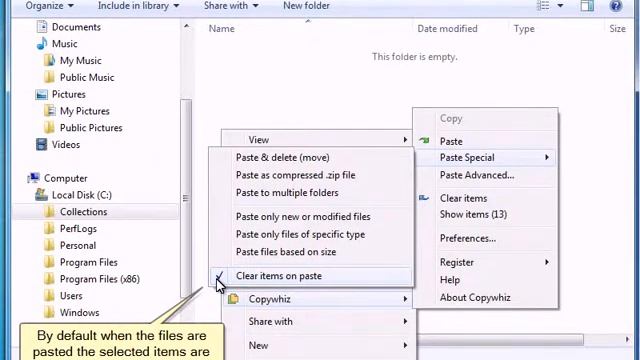Click the navigation pane vertical scrollbar thumb

pyautogui.click(x=186, y=198)
